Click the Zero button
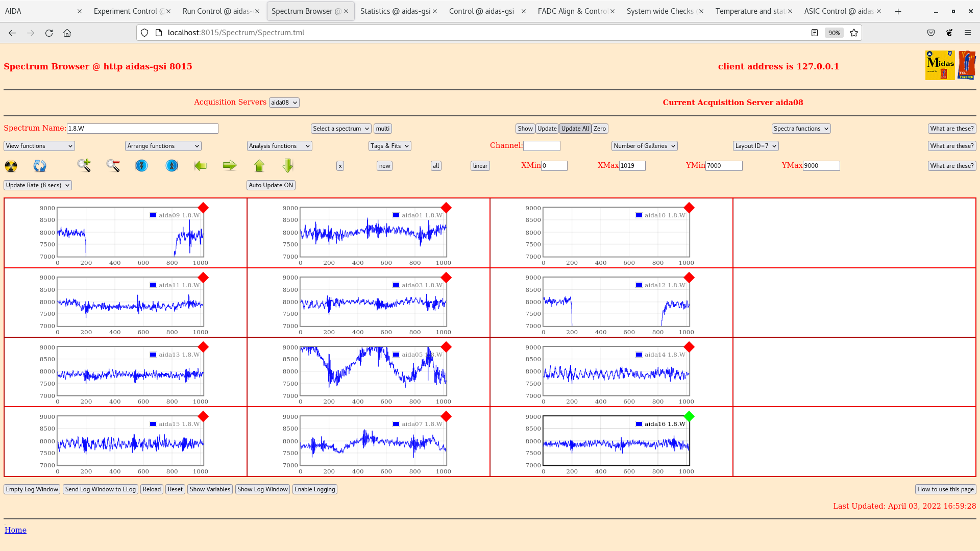980x551 pixels. (x=600, y=129)
